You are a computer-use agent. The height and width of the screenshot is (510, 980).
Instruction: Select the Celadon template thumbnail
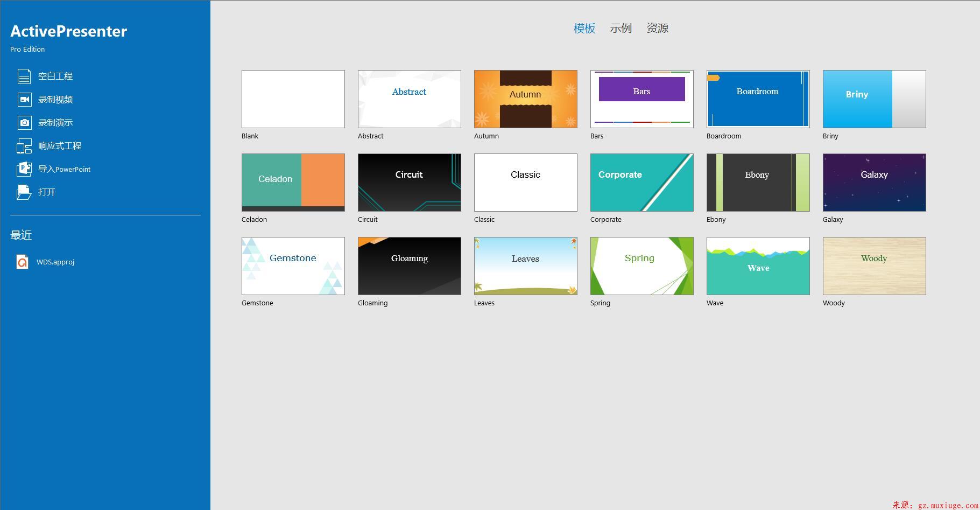pyautogui.click(x=293, y=183)
